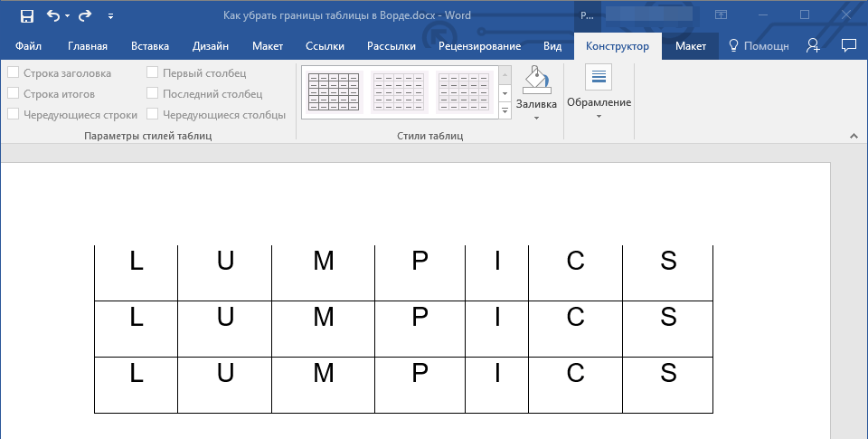Redo the last undone action
Image resolution: width=868 pixels, height=439 pixels.
click(85, 15)
